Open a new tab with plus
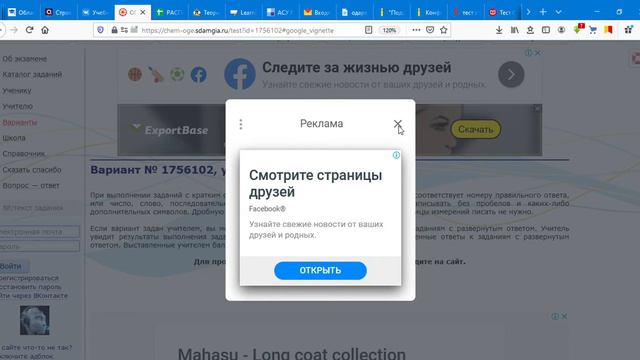Screen dimensions: 640x360 pyautogui.click(x=543, y=12)
